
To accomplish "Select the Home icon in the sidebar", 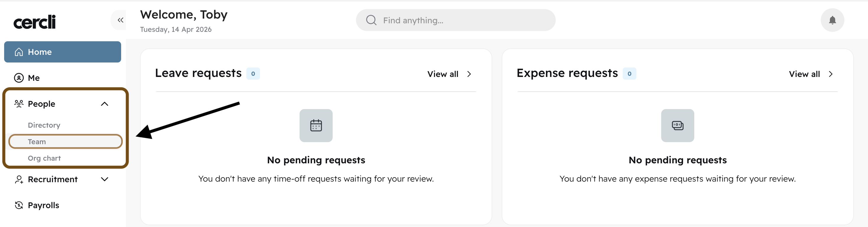I will coord(19,52).
